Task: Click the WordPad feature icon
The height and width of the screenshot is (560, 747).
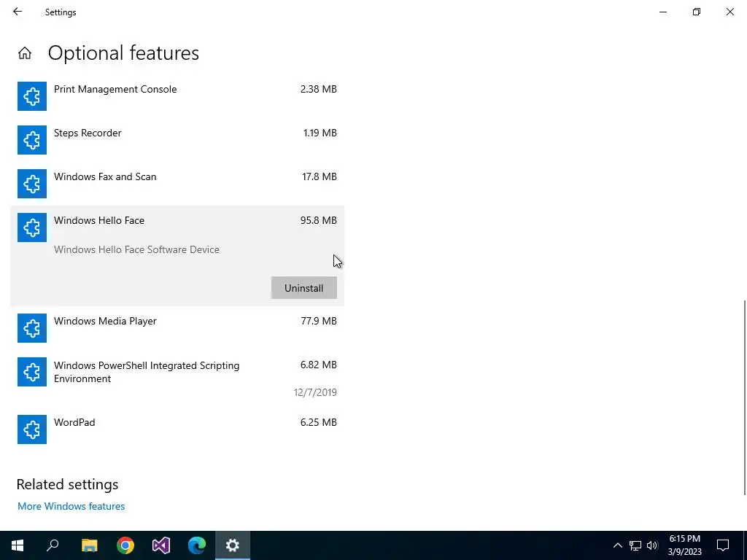Action: point(32,429)
